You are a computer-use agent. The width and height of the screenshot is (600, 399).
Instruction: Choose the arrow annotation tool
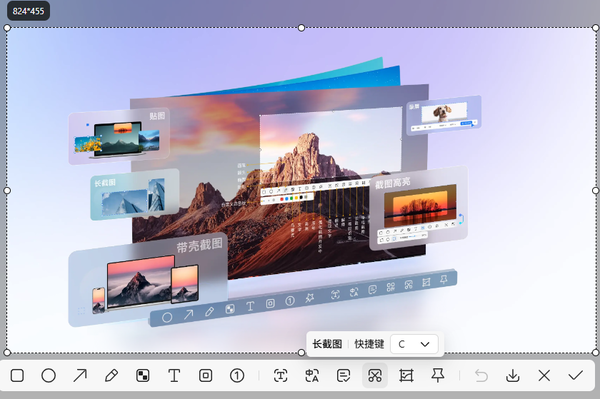coord(80,376)
